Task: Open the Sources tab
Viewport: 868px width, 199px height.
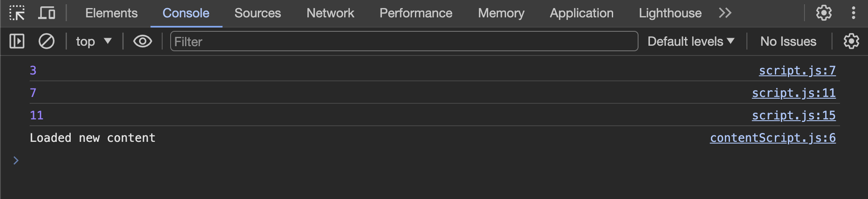Action: (257, 13)
